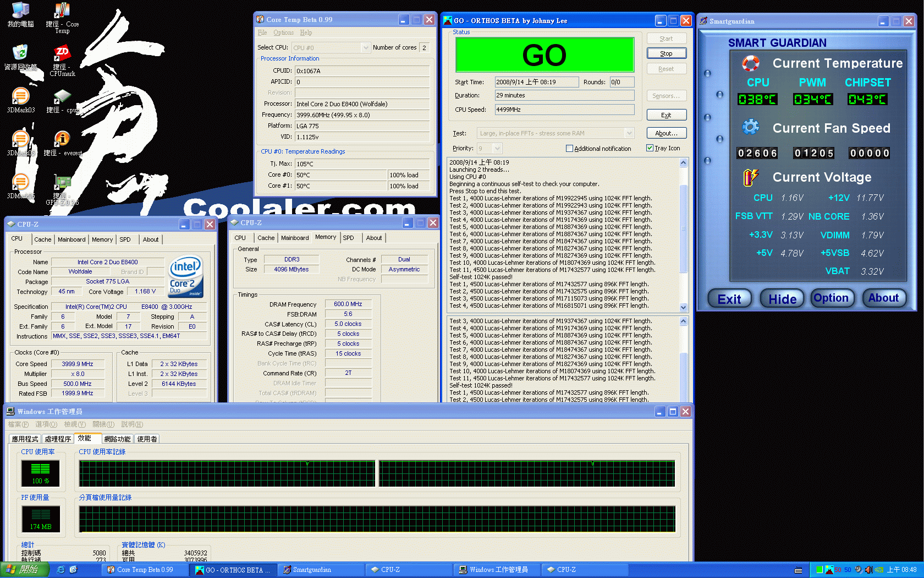Open the 開始 Start button
924x578 pixels.
25,570
